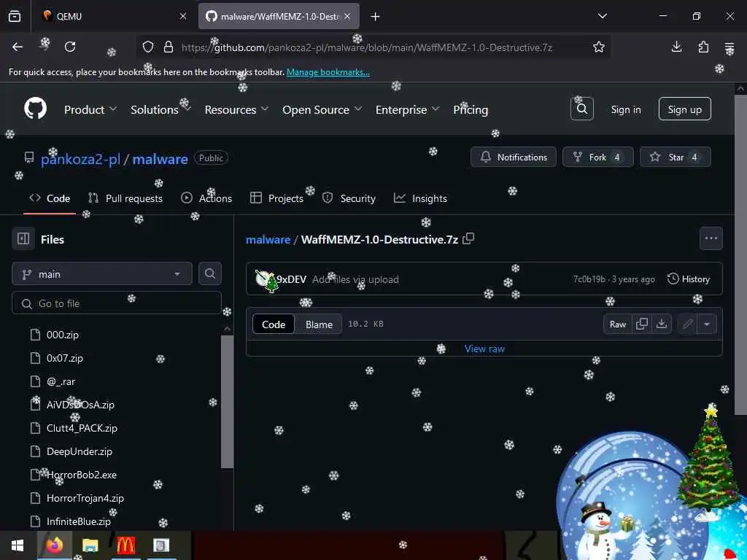Open the Firefox hamburger menu
Screen dimensions: 747x560
coord(729,47)
